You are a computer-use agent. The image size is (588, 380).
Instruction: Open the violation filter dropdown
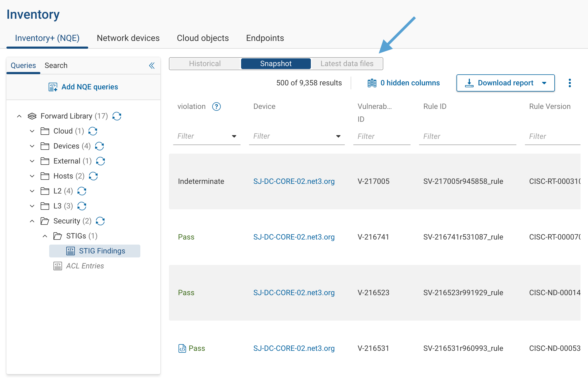pos(234,136)
